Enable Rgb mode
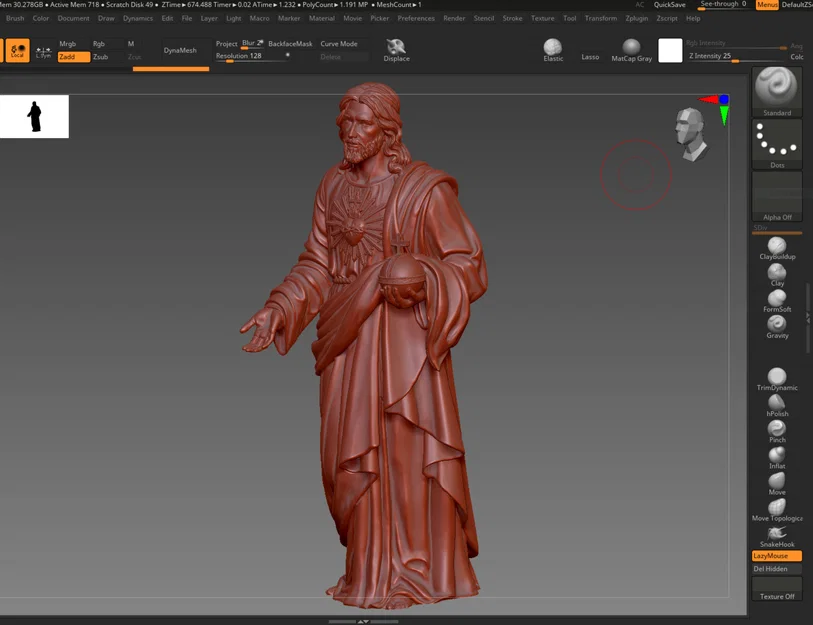Viewport: 813px width, 625px height. point(99,44)
